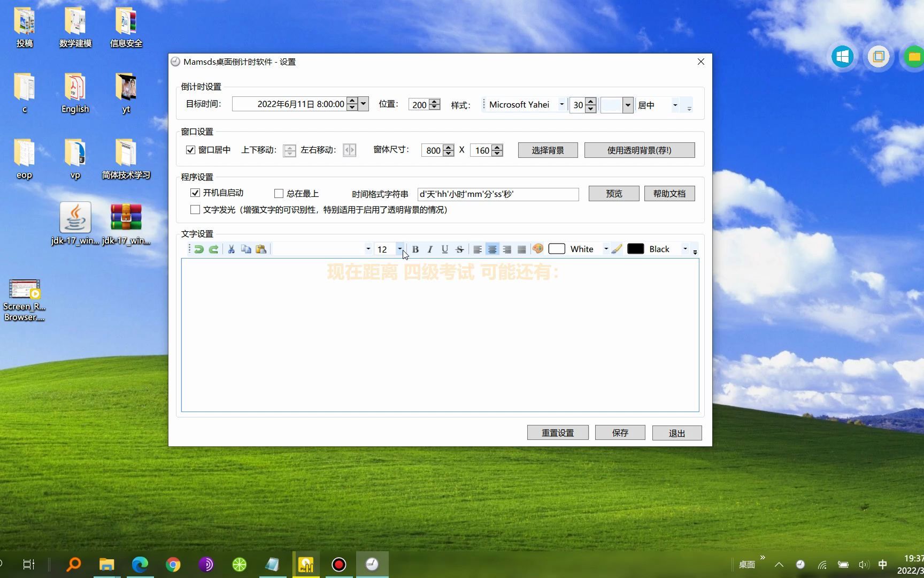This screenshot has width=924, height=578.
Task: Enable the 总在最上 checkbox
Action: click(279, 193)
